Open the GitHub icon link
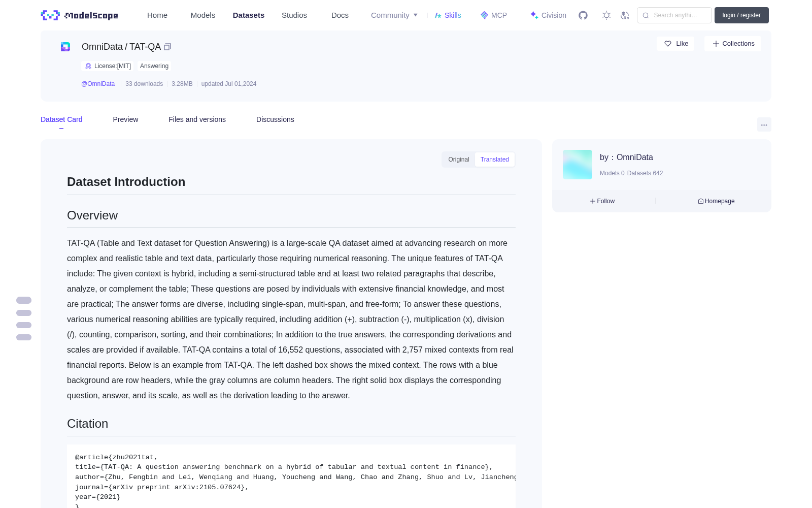Viewport: 812px width, 508px height. click(x=583, y=15)
